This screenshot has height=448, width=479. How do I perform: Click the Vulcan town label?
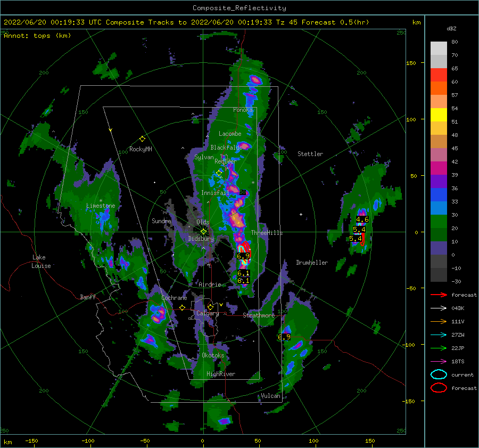[x=270, y=396]
